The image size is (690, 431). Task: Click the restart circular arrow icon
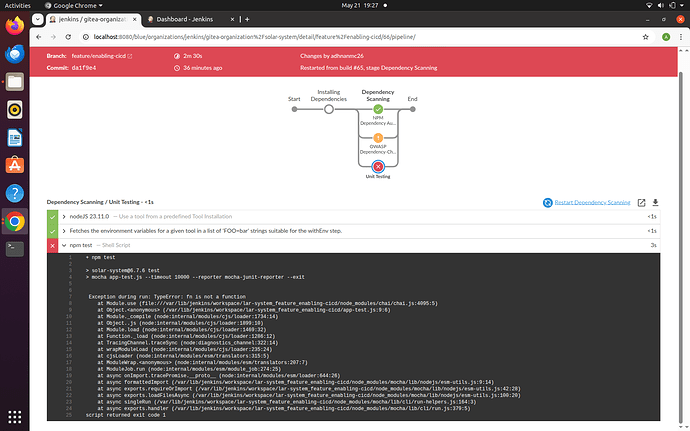[547, 203]
